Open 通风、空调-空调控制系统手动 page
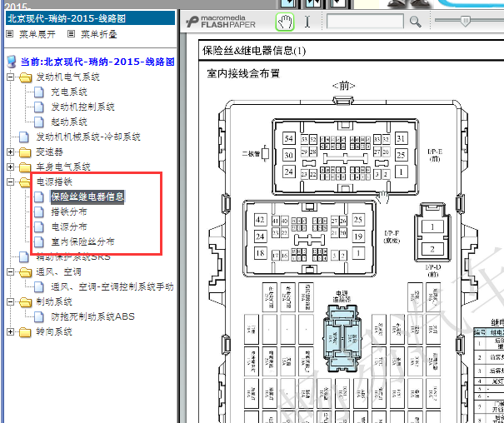 click(112, 286)
